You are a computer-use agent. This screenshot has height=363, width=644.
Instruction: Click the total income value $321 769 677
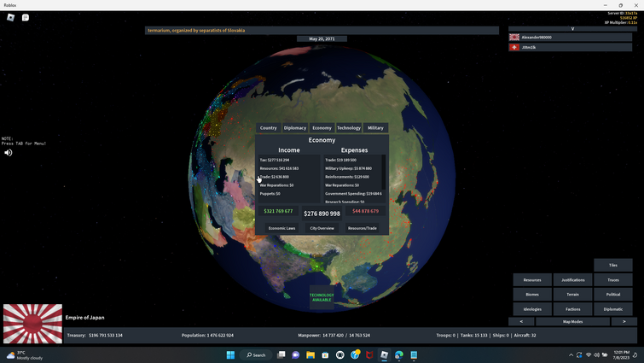click(278, 211)
